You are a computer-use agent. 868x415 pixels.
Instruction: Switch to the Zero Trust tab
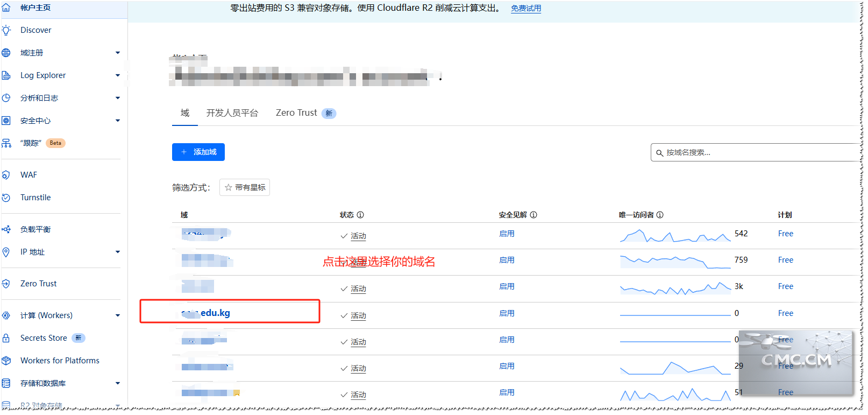(x=305, y=113)
